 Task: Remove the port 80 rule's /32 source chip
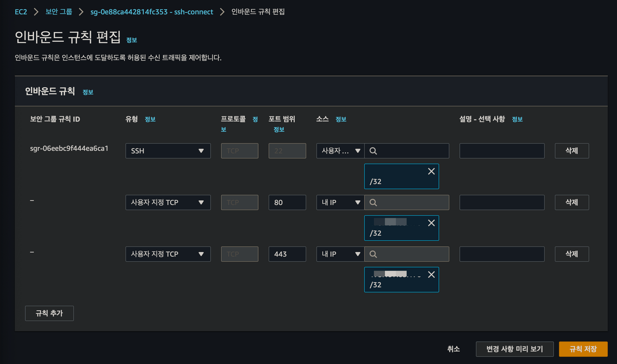tap(431, 223)
